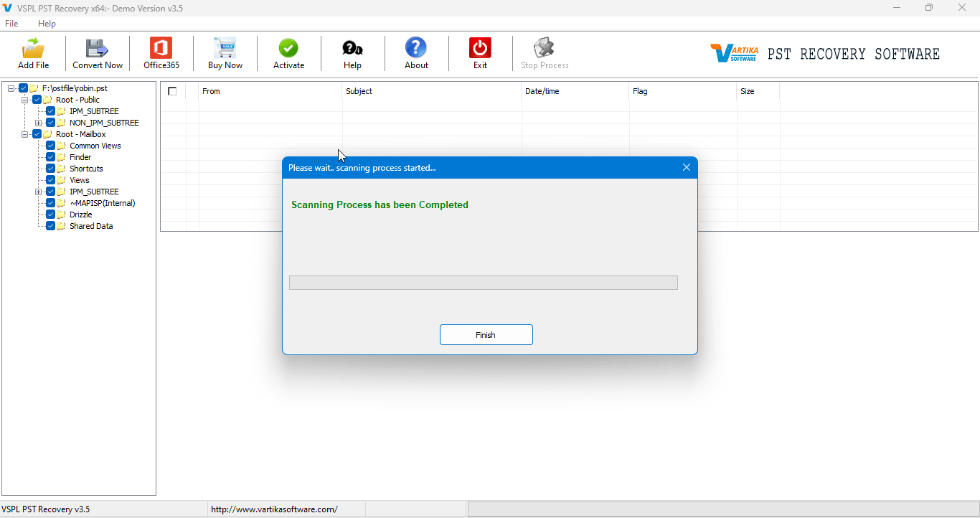
Task: Click the folder icon beside Drizzle
Action: click(x=62, y=215)
